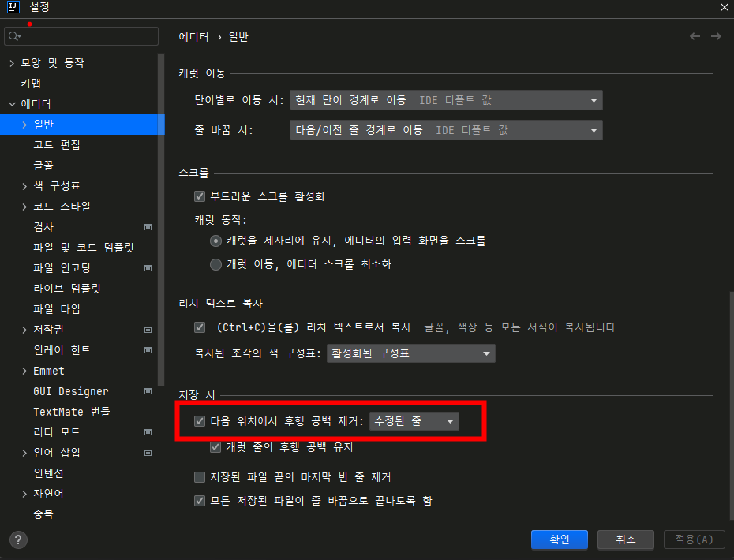The width and height of the screenshot is (734, 560).
Task: Select the 캐럿 이동, 에디터 스크롤 최소화 radio option
Action: (215, 265)
